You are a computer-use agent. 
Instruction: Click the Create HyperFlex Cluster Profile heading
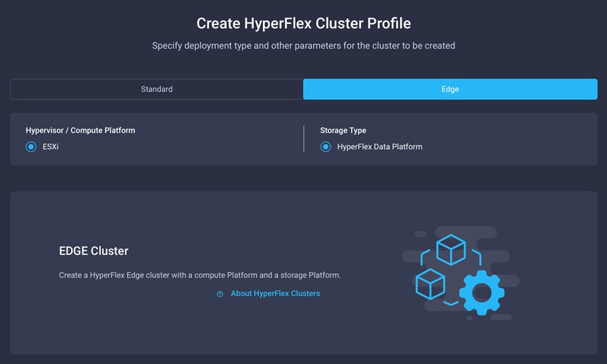(x=304, y=24)
